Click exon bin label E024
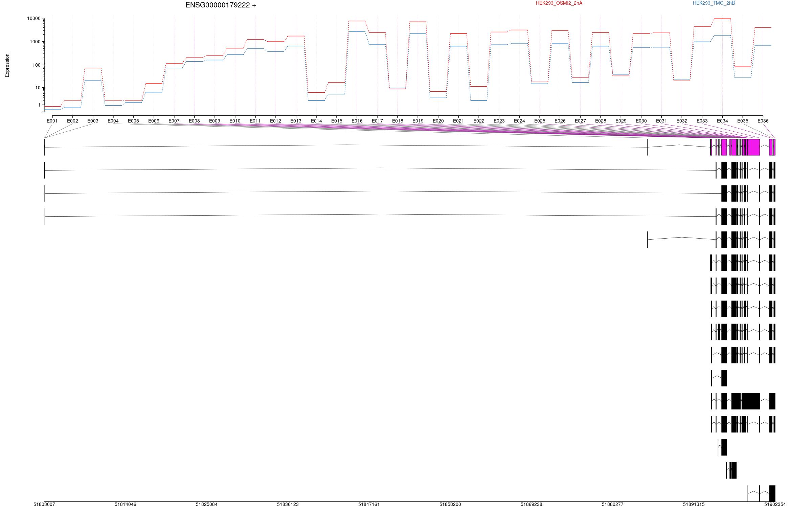 point(519,121)
